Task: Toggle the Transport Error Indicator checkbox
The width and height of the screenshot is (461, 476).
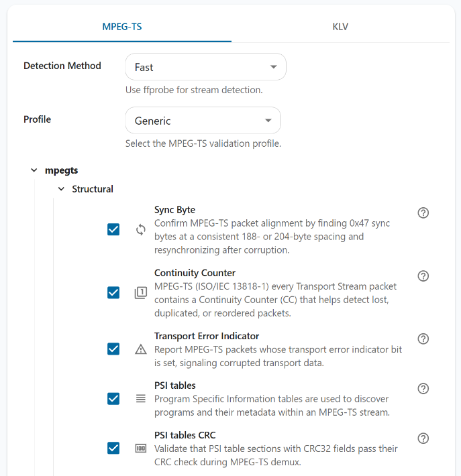Action: click(113, 349)
